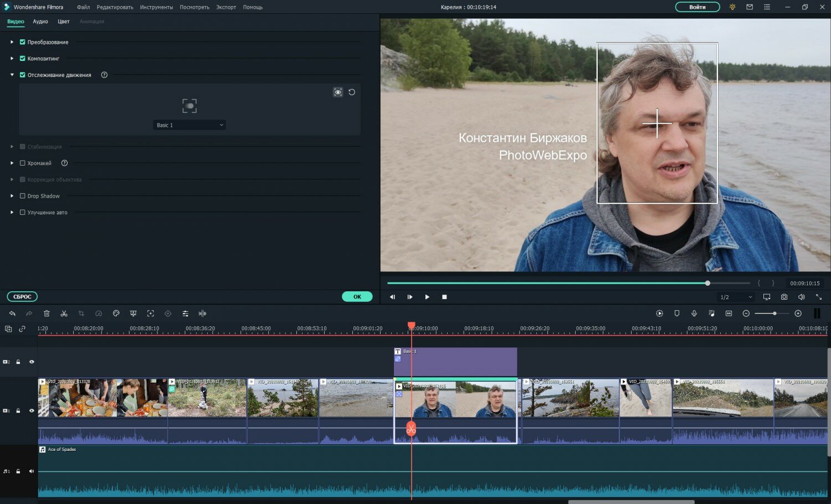
Task: Click the trash delete icon in timeline toolbar
Action: coord(47,313)
